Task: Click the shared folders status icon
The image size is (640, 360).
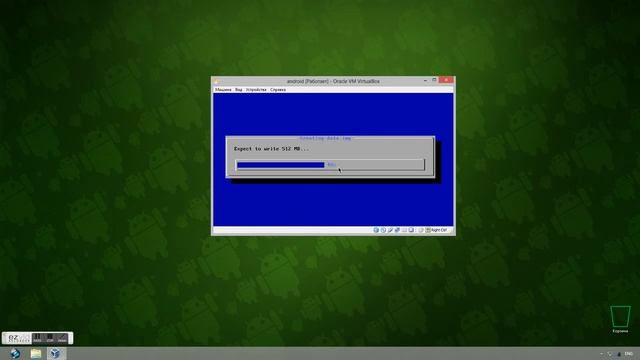Action: coord(404,230)
